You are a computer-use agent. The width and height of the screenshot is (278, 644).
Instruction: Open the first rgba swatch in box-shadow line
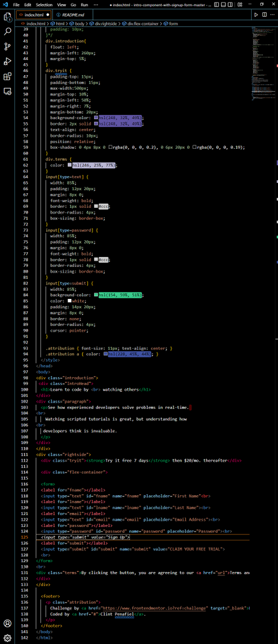click(x=109, y=147)
